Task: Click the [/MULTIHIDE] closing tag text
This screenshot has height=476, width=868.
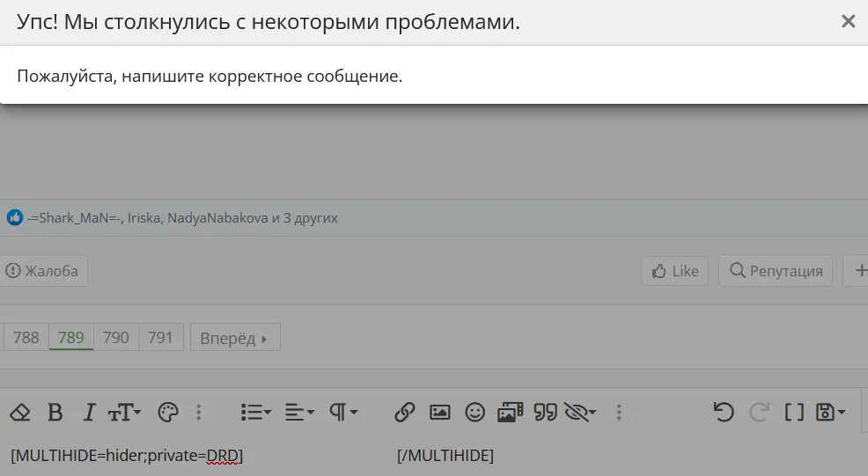Action: pos(445,456)
